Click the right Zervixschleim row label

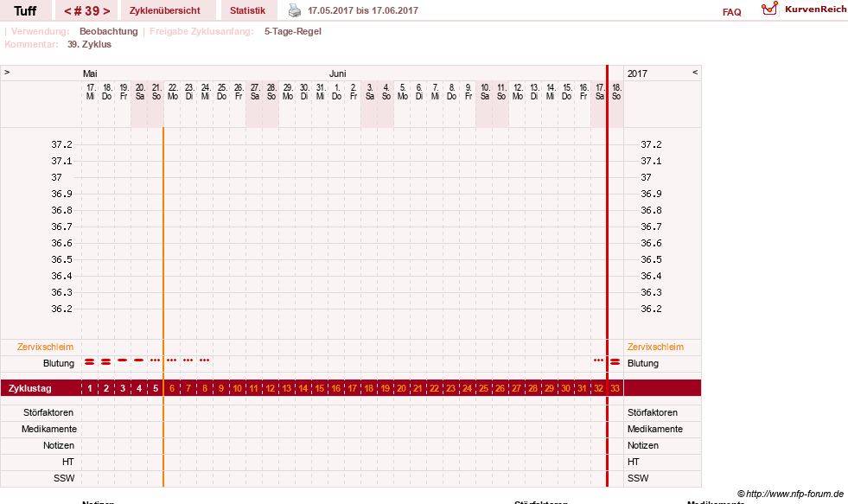[x=655, y=348]
